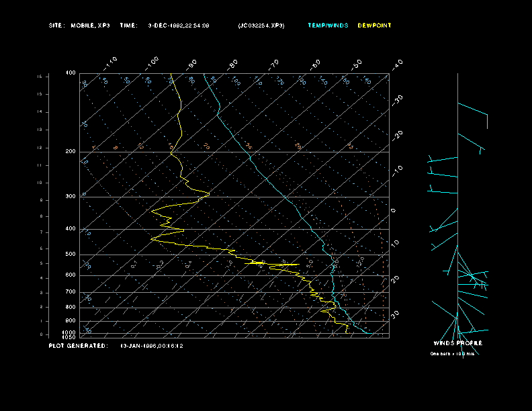This screenshot has height=411, width=532.
Task: Click the '700' pressure level label
Action: point(71,291)
